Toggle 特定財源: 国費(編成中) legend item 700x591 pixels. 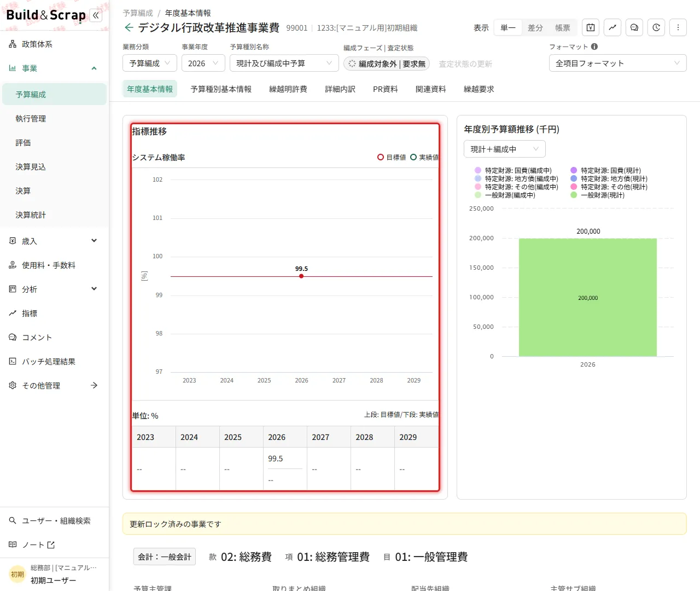click(x=513, y=171)
